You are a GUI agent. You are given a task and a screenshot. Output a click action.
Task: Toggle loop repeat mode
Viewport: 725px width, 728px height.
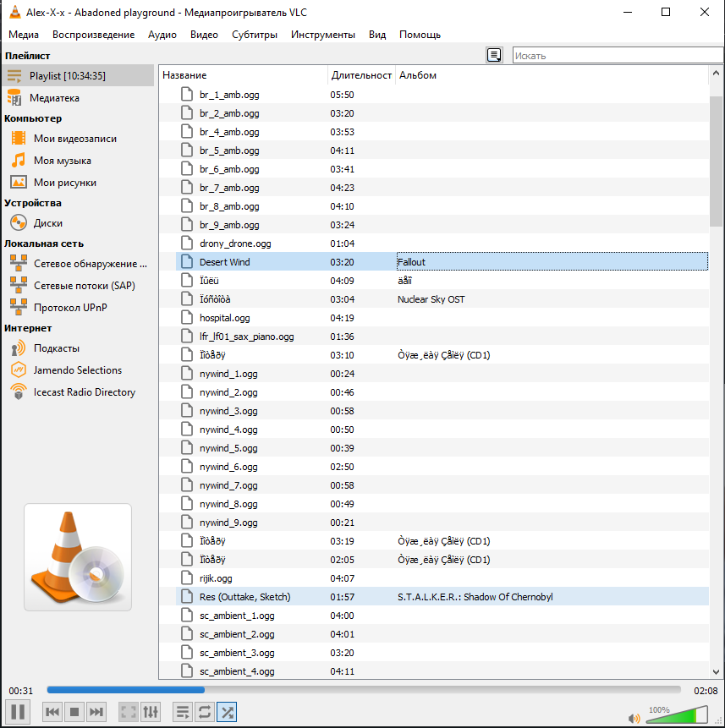pos(205,712)
